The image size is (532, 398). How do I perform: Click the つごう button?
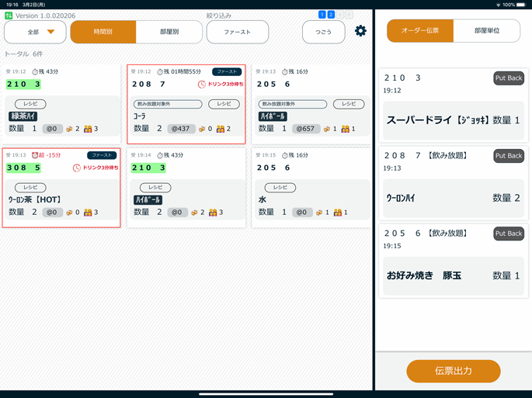(x=323, y=32)
